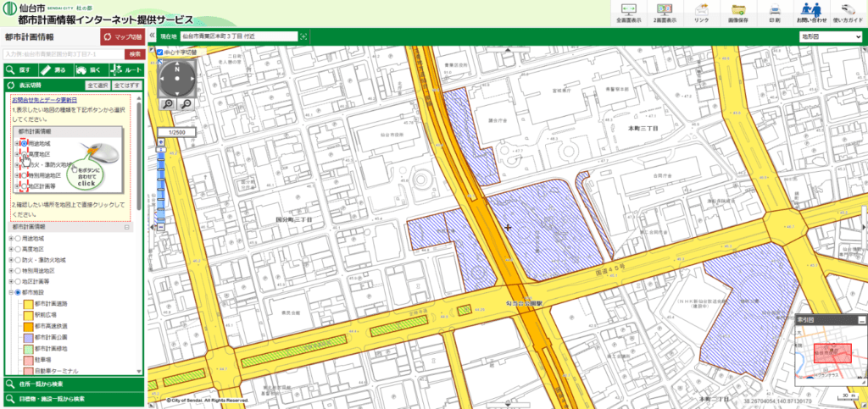Save map image with 画像保存
The height and width of the screenshot is (409, 868).
tap(737, 13)
